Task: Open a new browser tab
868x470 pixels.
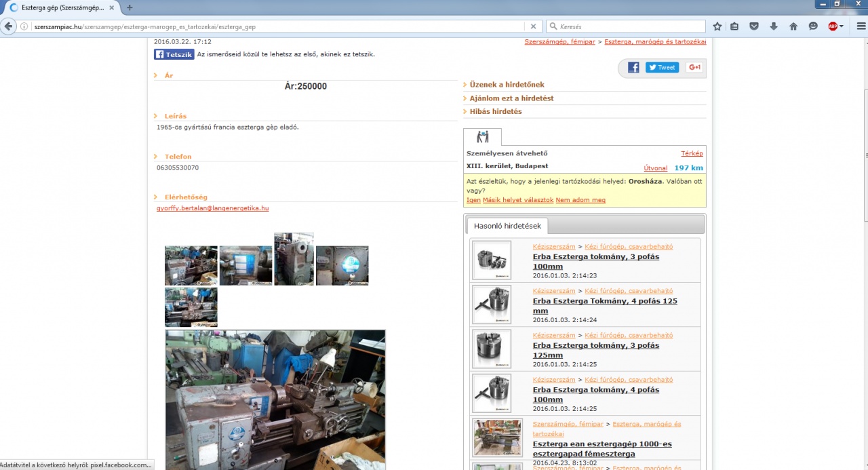Action: 130,7
